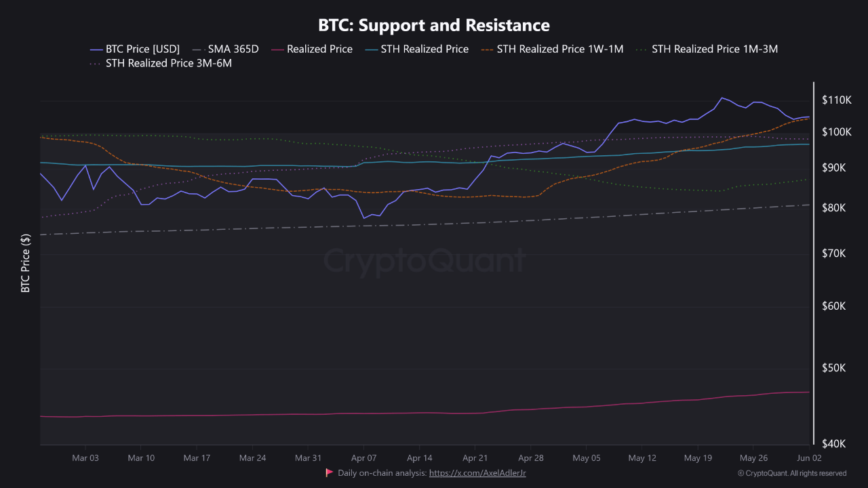Toggle the STH Realized Price legend entry
Screen dimensions: 868x488
point(425,49)
